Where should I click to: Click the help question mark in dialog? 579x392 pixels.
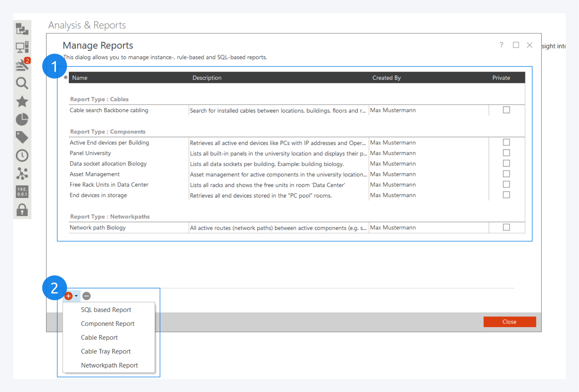tap(501, 45)
